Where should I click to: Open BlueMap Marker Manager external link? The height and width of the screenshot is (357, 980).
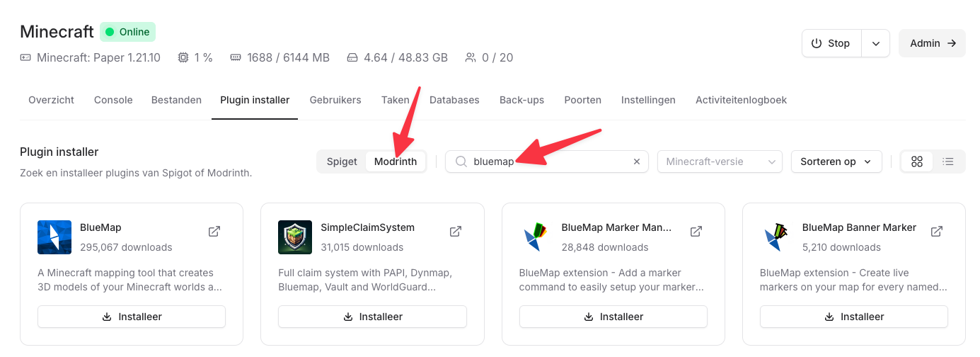click(x=696, y=231)
